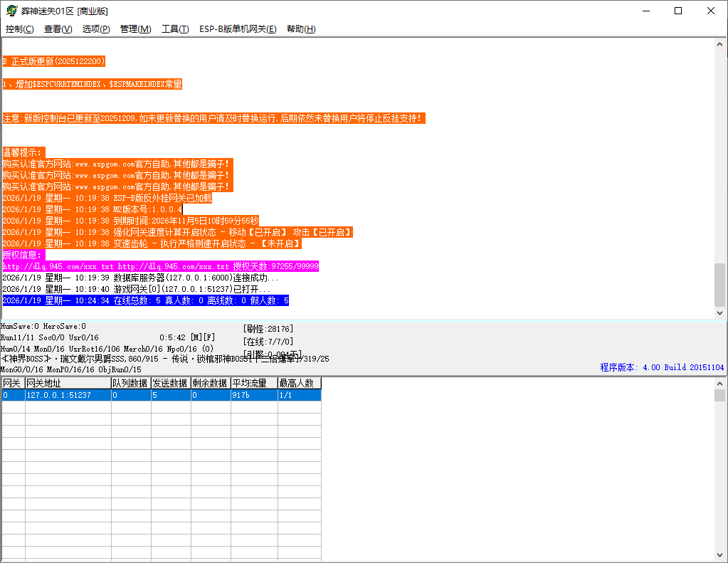Screen dimensions: 728x563
Task: Open the 管理(M) menu
Action: 135,29
